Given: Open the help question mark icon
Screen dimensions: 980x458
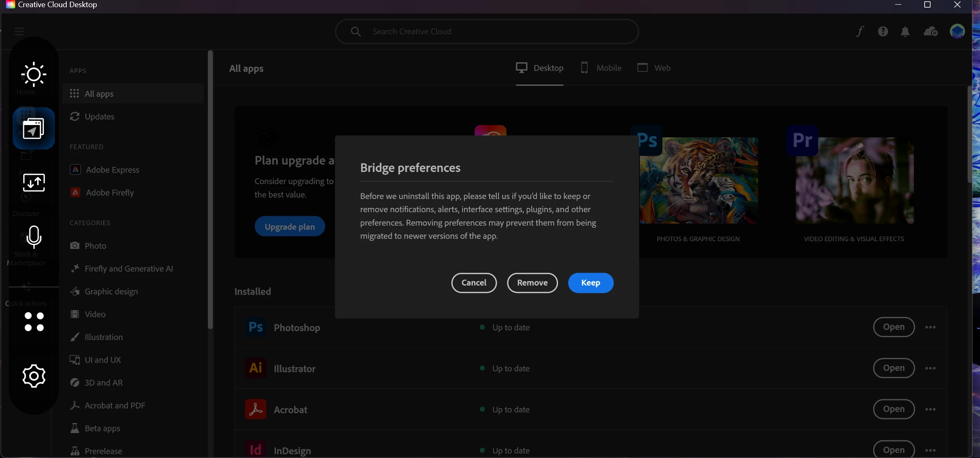Looking at the screenshot, I should tap(883, 32).
